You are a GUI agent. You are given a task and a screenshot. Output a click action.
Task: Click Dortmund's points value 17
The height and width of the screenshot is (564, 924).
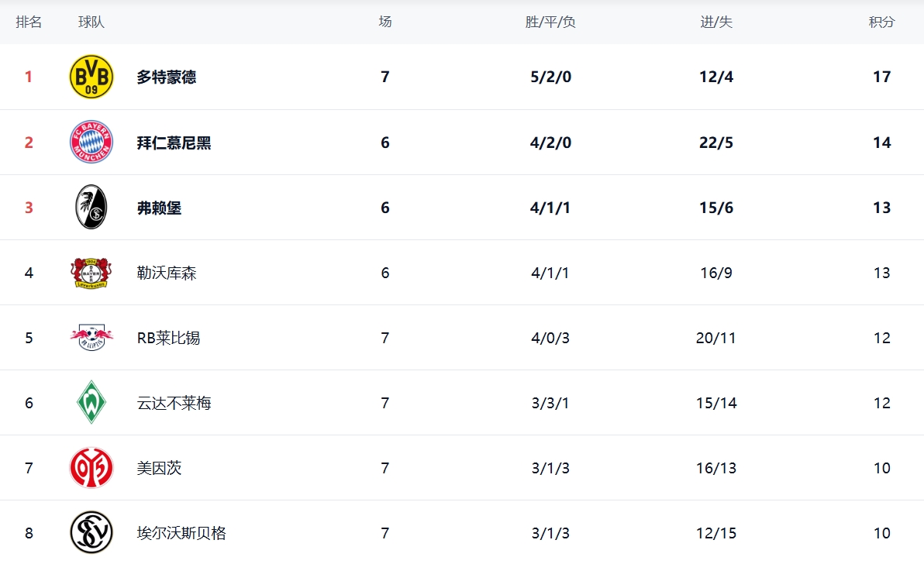pos(881,77)
